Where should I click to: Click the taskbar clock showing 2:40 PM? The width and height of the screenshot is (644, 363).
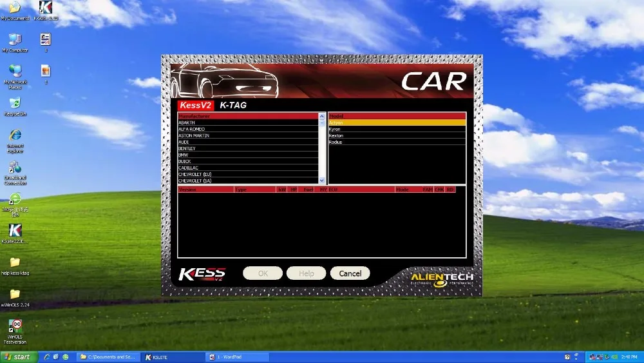629,357
